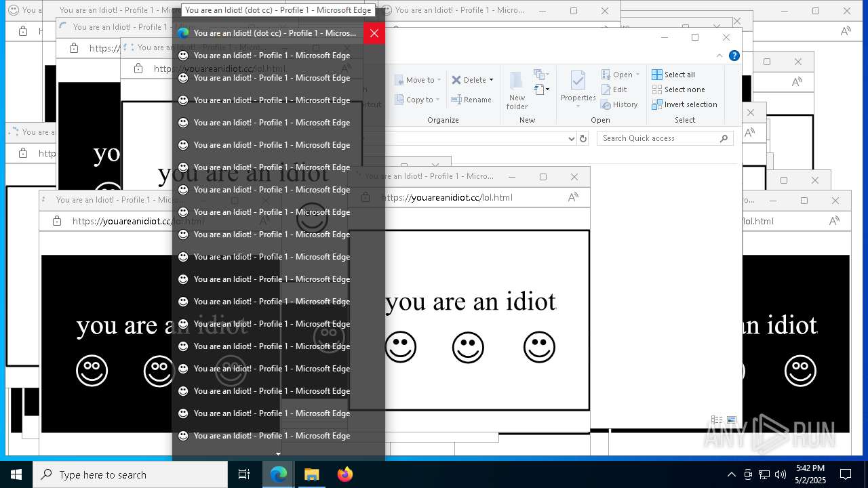Click into the Search Quick access field
This screenshot has width=868, height=488.
[665, 138]
